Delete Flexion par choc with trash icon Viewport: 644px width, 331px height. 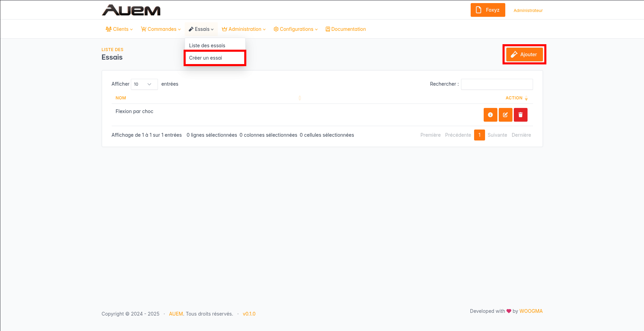pos(520,115)
